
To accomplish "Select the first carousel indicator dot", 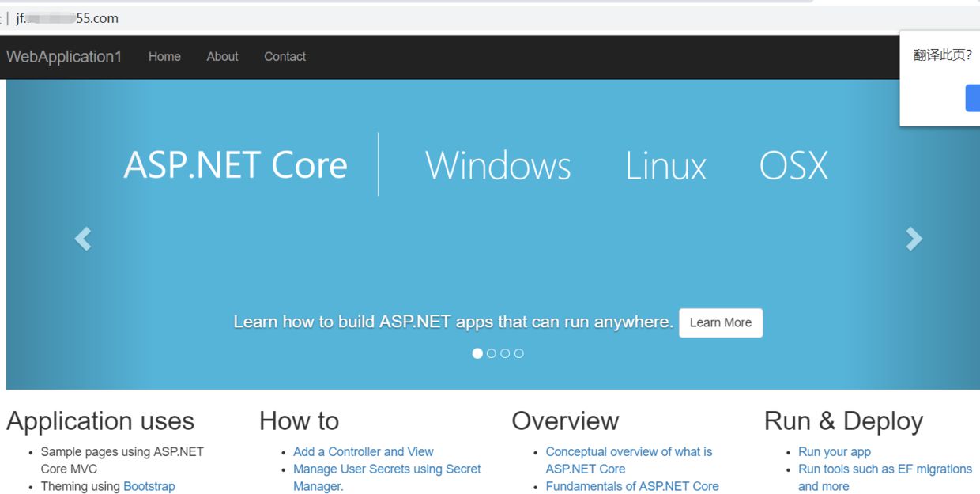I will pyautogui.click(x=477, y=353).
